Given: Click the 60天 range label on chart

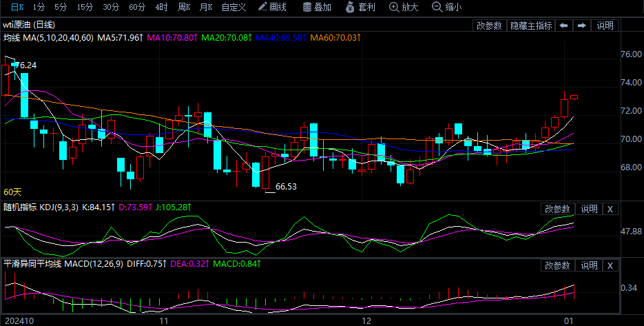Looking at the screenshot, I should click(12, 192).
